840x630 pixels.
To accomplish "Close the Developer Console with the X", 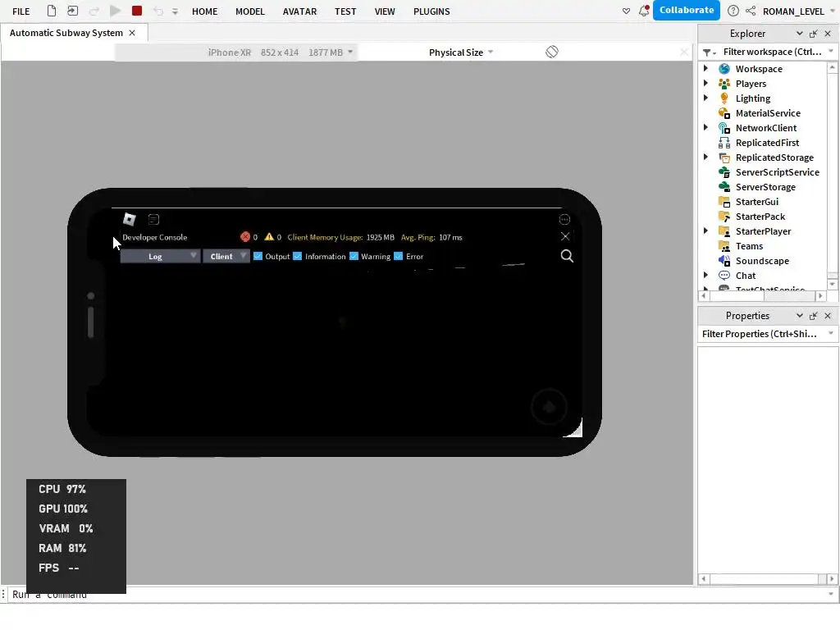I will tap(565, 236).
